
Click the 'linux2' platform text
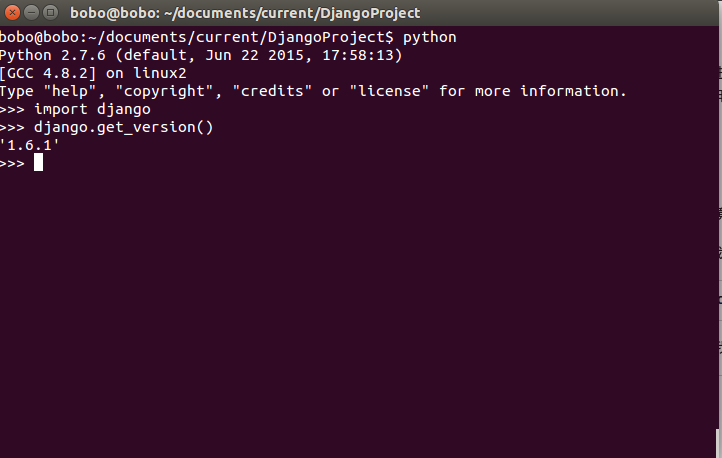(x=160, y=73)
